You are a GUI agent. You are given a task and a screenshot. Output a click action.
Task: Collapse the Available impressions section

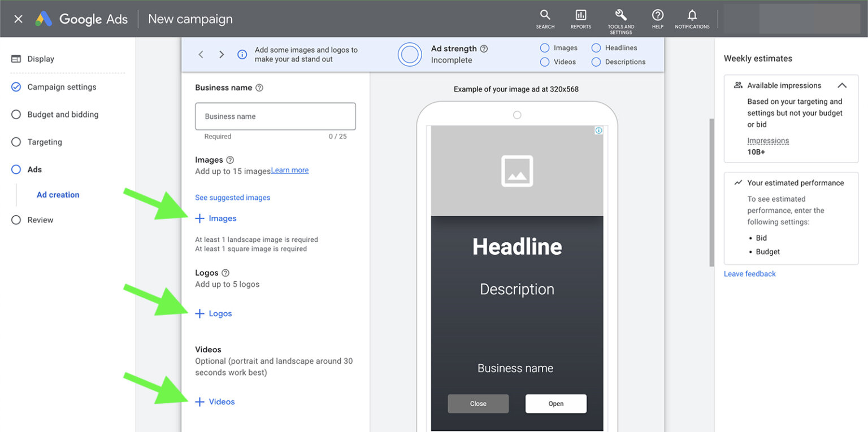coord(843,85)
